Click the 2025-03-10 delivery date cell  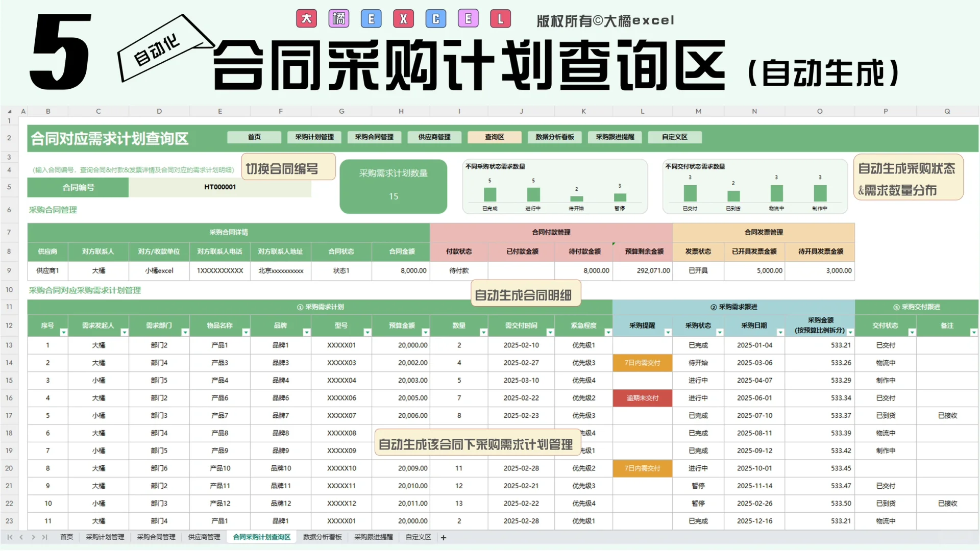click(521, 381)
